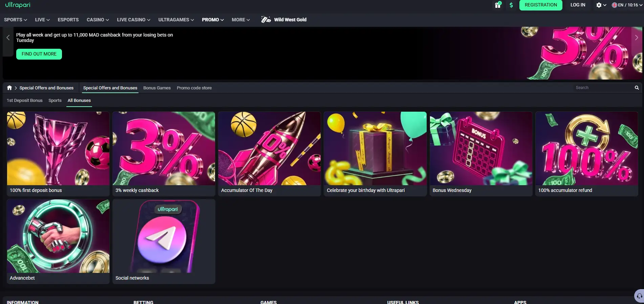Filter by 1st Deposit Bonus
The image size is (644, 304).
(25, 101)
